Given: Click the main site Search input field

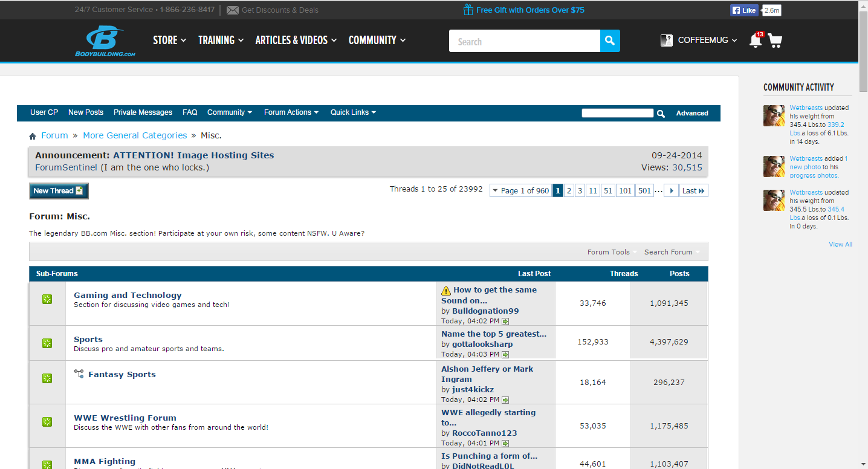Looking at the screenshot, I should (525, 41).
